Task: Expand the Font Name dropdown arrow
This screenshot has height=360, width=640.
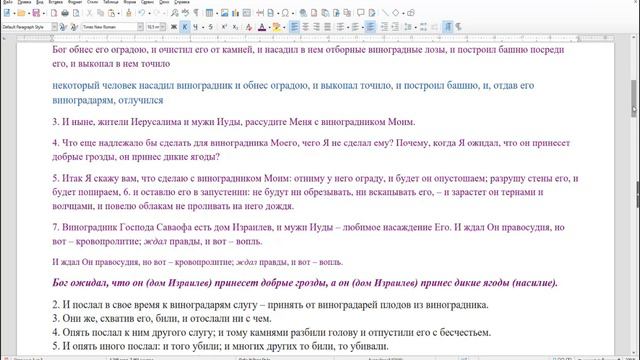Action: pyautogui.click(x=140, y=27)
